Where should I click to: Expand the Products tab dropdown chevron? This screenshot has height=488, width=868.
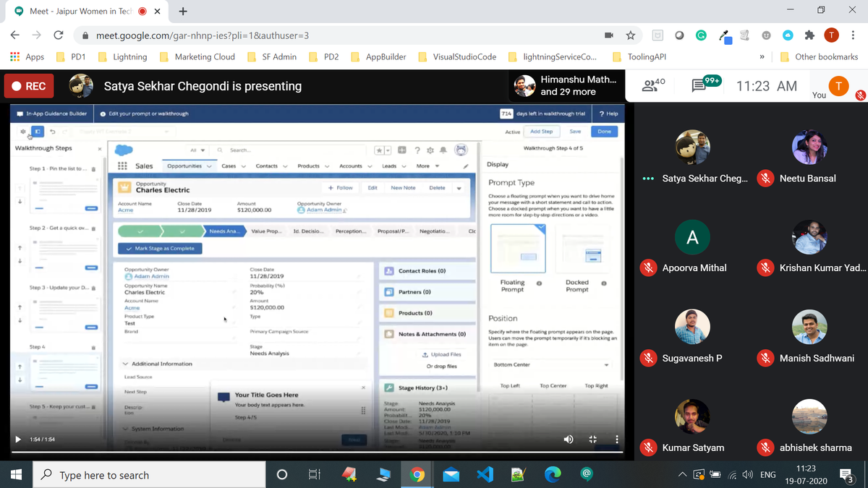(327, 166)
